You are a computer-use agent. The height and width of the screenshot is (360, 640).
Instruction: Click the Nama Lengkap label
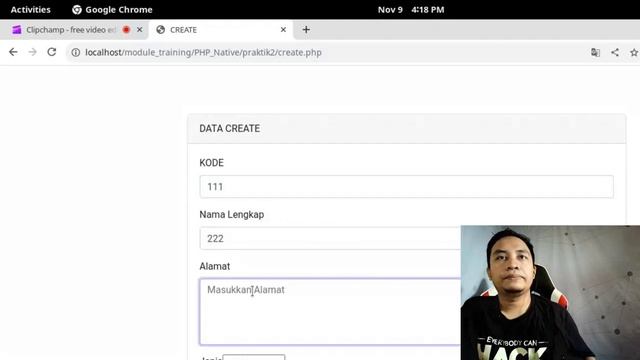[x=232, y=215]
